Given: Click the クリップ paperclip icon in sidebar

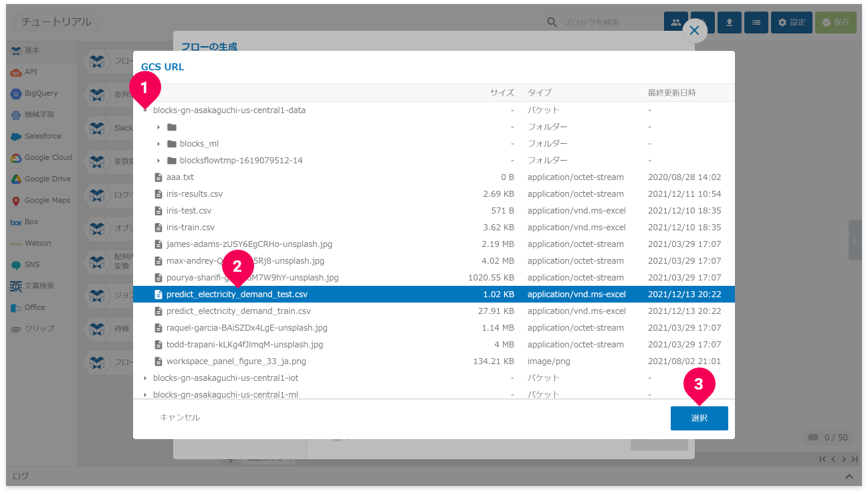Looking at the screenshot, I should [x=16, y=329].
